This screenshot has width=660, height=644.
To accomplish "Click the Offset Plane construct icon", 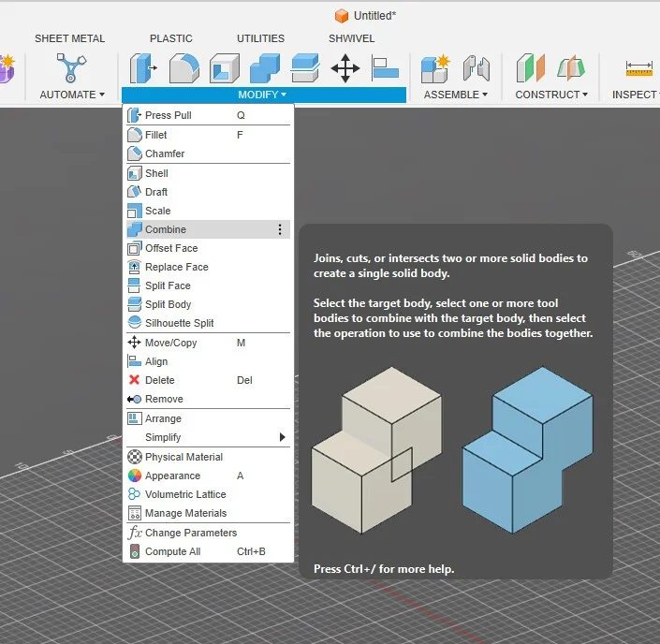I will click(531, 67).
